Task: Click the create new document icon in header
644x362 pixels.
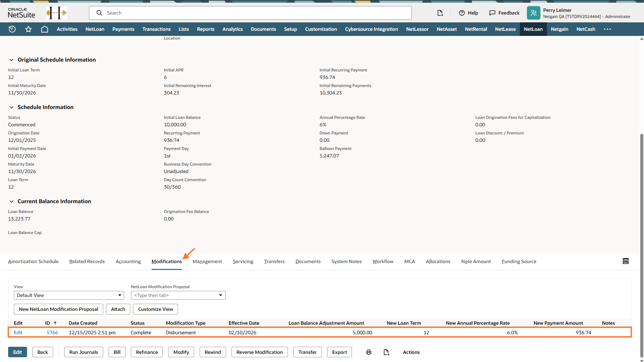Action: [440, 13]
